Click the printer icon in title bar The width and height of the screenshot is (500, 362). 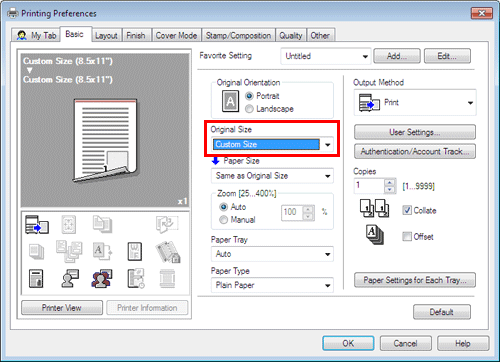pos(13,13)
